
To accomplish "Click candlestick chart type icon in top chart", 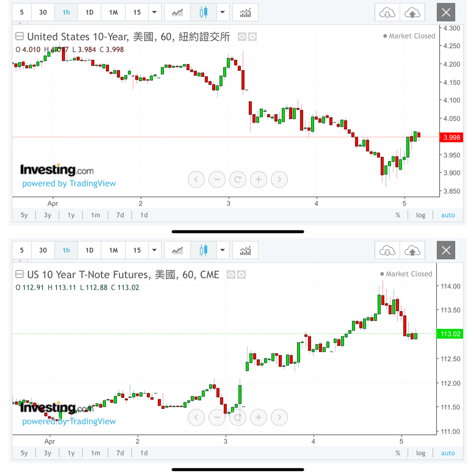I will 203,13.
